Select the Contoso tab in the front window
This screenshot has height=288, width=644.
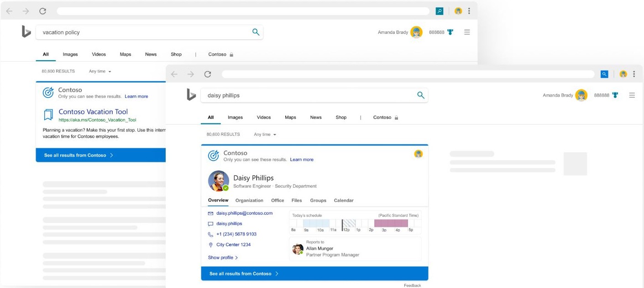point(386,117)
